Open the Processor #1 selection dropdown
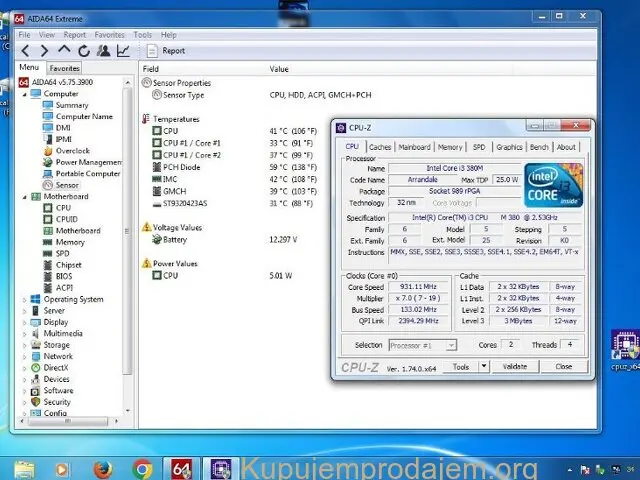 [451, 345]
